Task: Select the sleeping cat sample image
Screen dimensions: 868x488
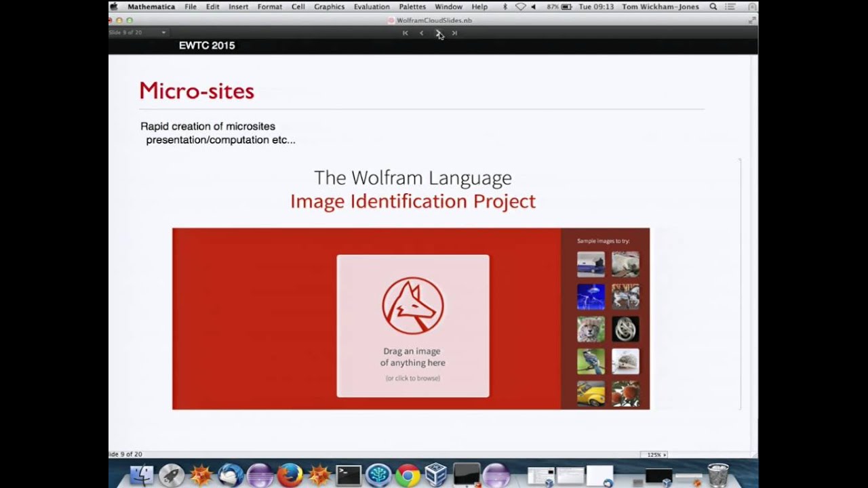Action: coord(625,264)
